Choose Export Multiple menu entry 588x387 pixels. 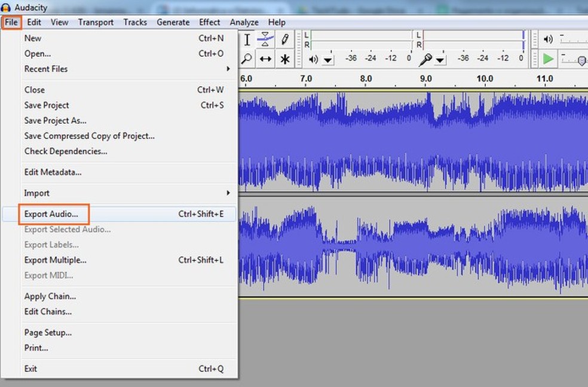coord(55,260)
